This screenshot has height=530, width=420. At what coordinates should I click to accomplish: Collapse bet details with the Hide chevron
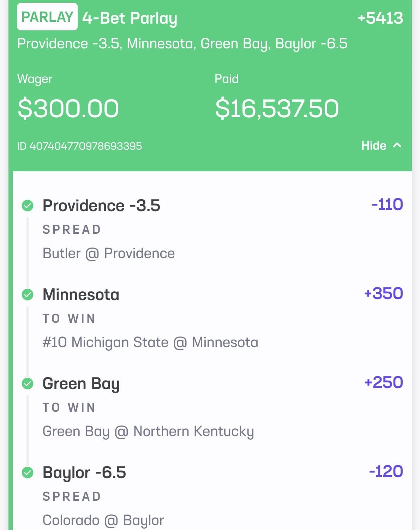click(x=397, y=145)
